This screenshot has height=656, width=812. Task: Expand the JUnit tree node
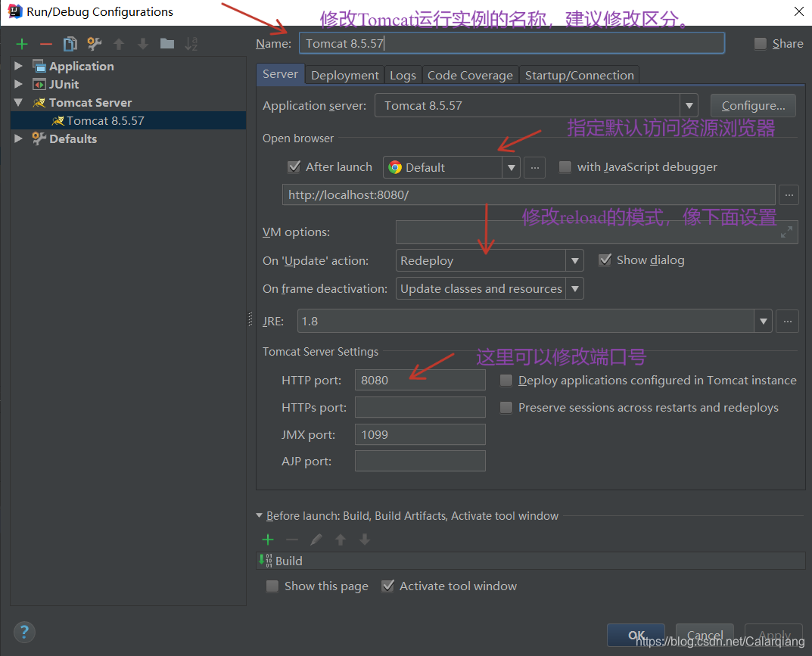coord(18,84)
